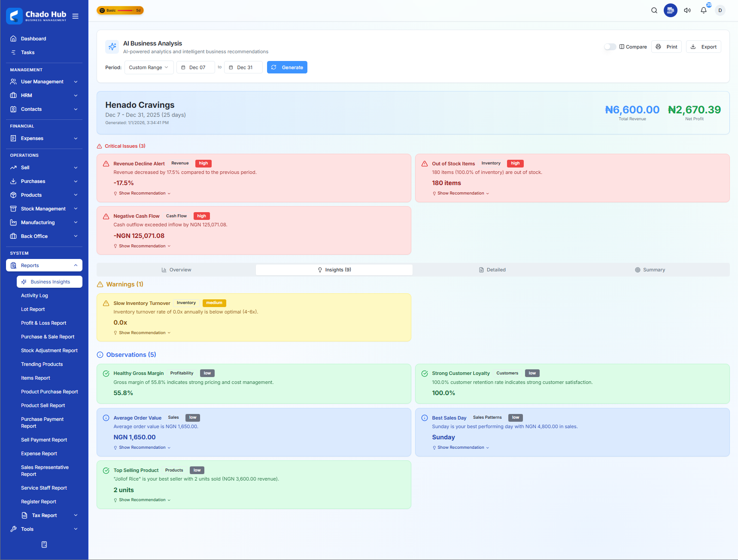
Task: Mute the speaker icon in the top bar
Action: coord(687,10)
